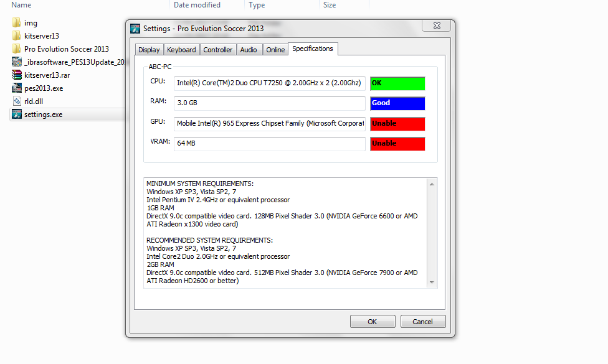Click the Intel Pentium IV 2.4GHz requirement line
Screen dimensions: 608x364
218,200
